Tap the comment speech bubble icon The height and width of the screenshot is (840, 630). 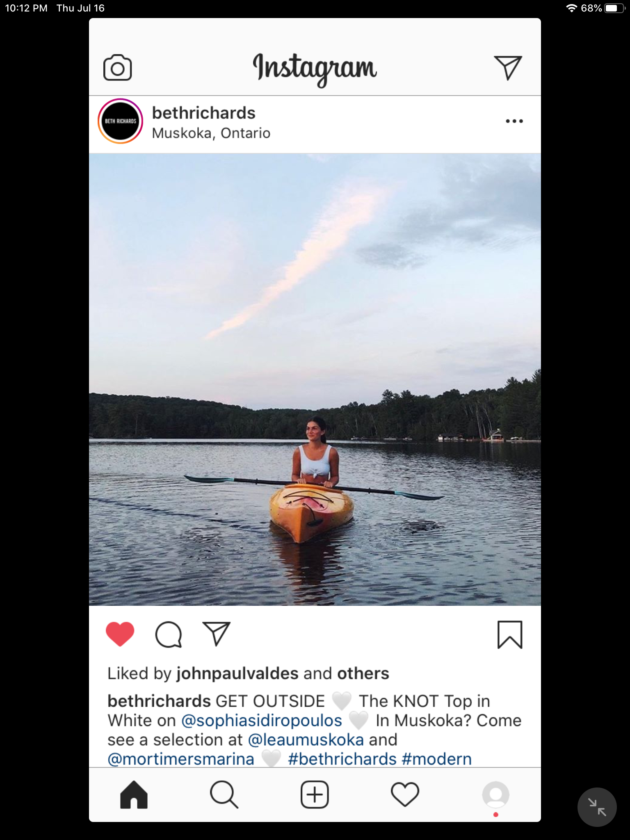pyautogui.click(x=168, y=634)
